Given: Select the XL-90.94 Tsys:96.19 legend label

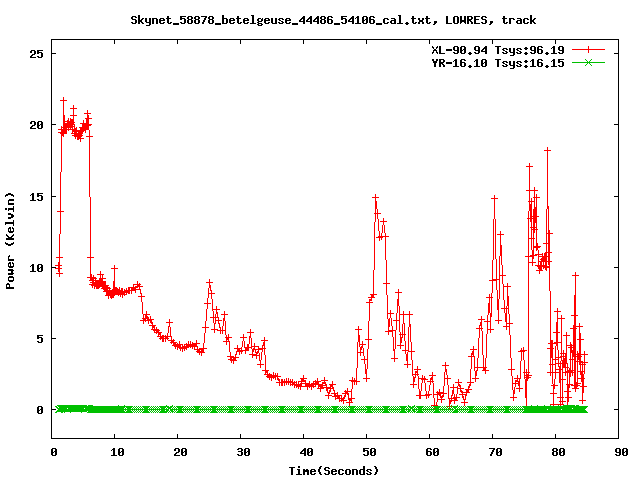Looking at the screenshot, I should click(x=498, y=50).
